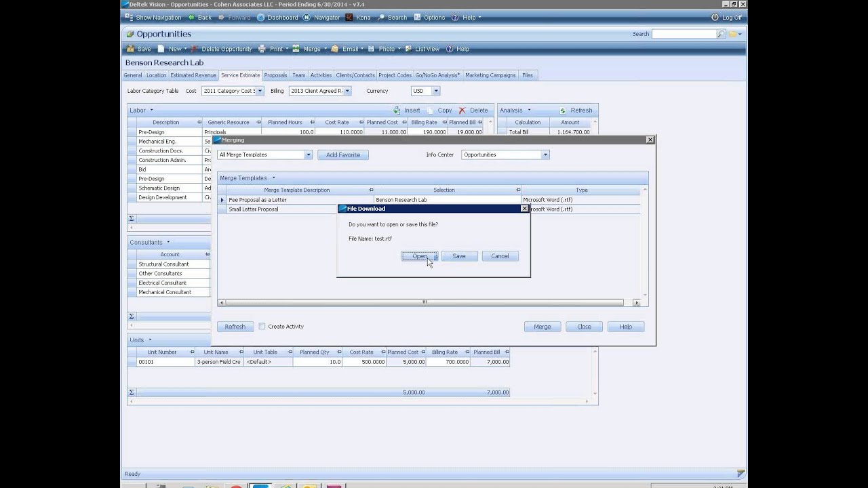The width and height of the screenshot is (868, 488).
Task: Enable the Create Activity checkbox
Action: [262, 326]
